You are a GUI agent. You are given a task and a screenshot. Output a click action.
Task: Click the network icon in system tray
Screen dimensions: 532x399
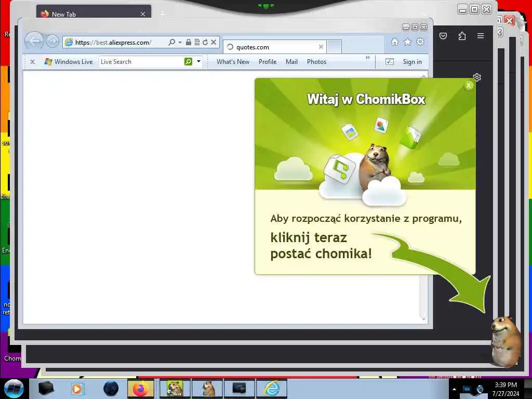pyautogui.click(x=467, y=390)
